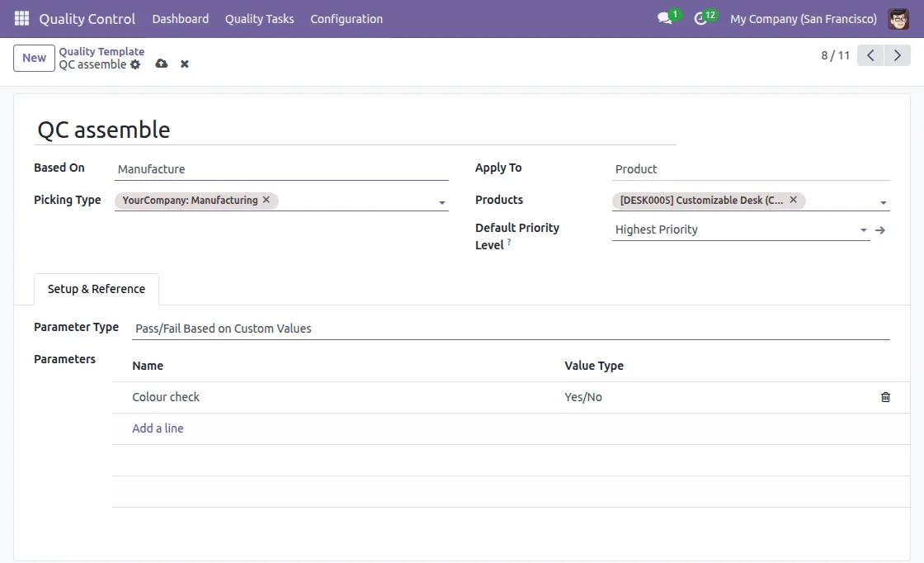Delete the Colour check parameter line
The image size is (924, 563).
[885, 397]
